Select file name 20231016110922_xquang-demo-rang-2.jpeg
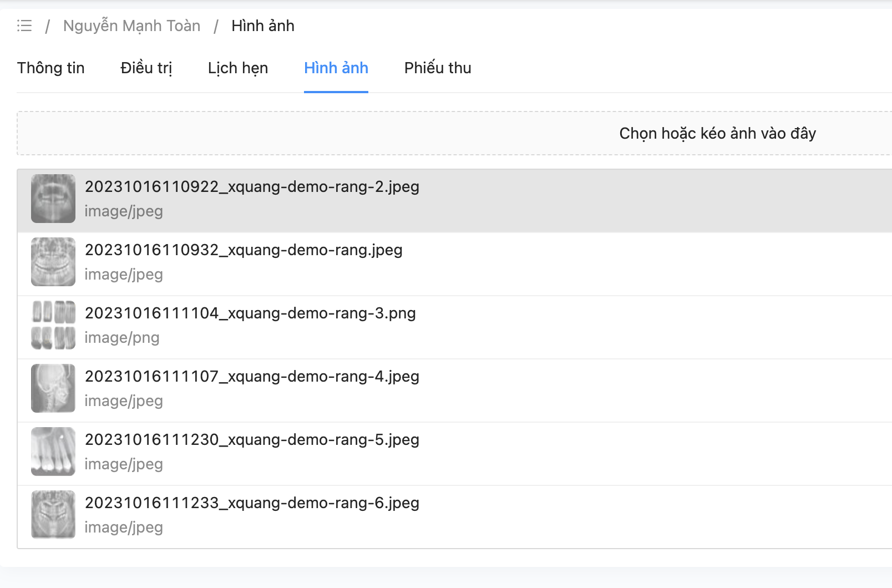The image size is (892, 588). 252,187
